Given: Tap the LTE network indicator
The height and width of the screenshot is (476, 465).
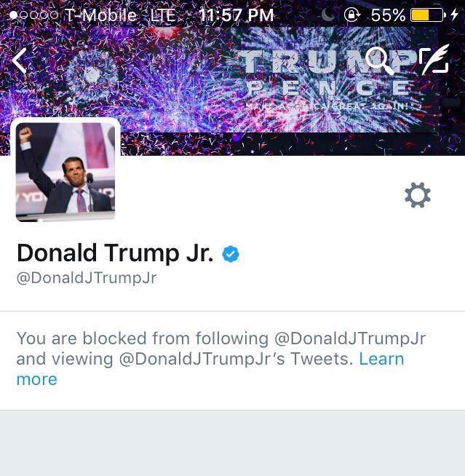Looking at the screenshot, I should (x=163, y=15).
